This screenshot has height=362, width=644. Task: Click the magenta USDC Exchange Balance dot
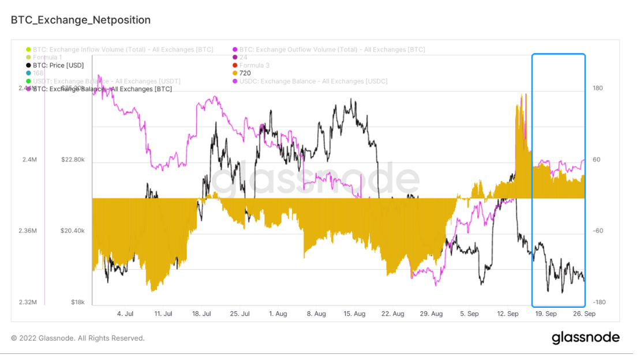click(x=235, y=81)
